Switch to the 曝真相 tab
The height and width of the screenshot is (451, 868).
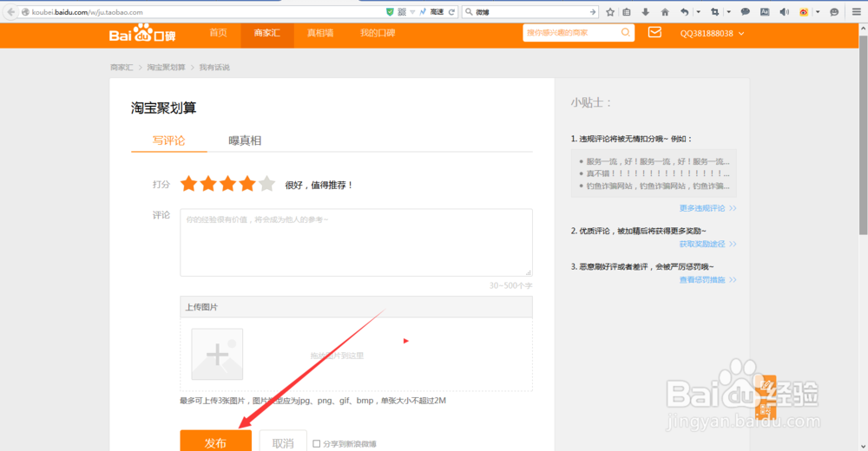coord(245,141)
